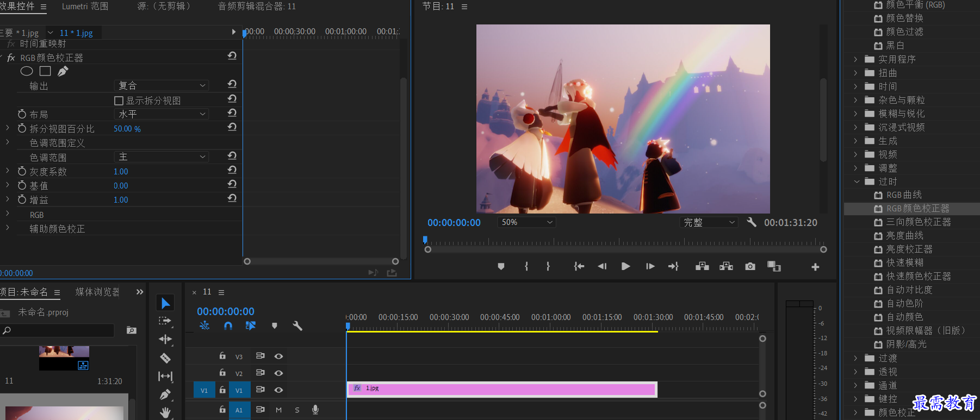980x420 pixels.
Task: Reset the 灰度系数 parameter
Action: click(x=232, y=170)
